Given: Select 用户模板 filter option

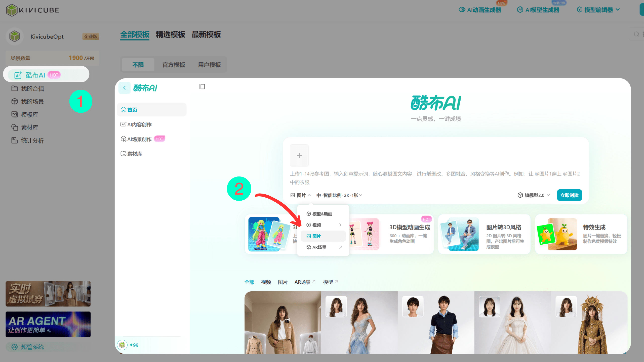Looking at the screenshot, I should [x=209, y=65].
